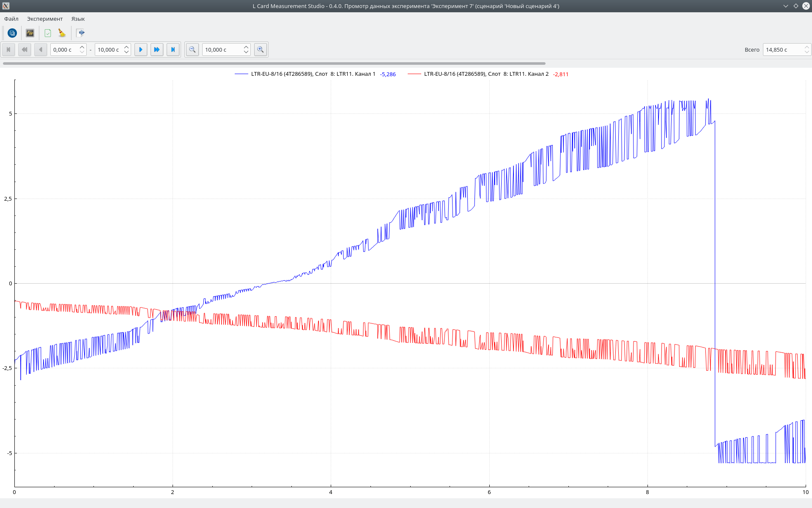Image resolution: width=812 pixels, height=508 pixels.
Task: Increase the total 14,850 c value
Action: (x=807, y=47)
